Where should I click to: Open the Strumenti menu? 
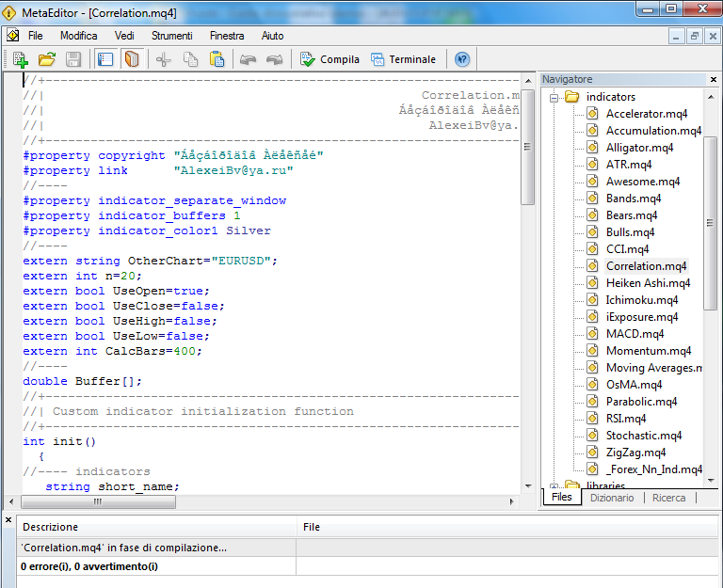click(x=172, y=36)
